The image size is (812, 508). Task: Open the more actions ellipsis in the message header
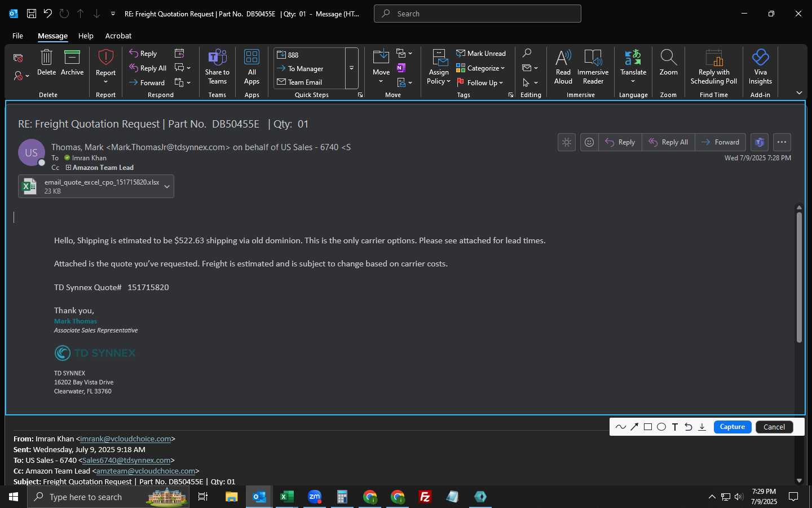[x=782, y=142]
